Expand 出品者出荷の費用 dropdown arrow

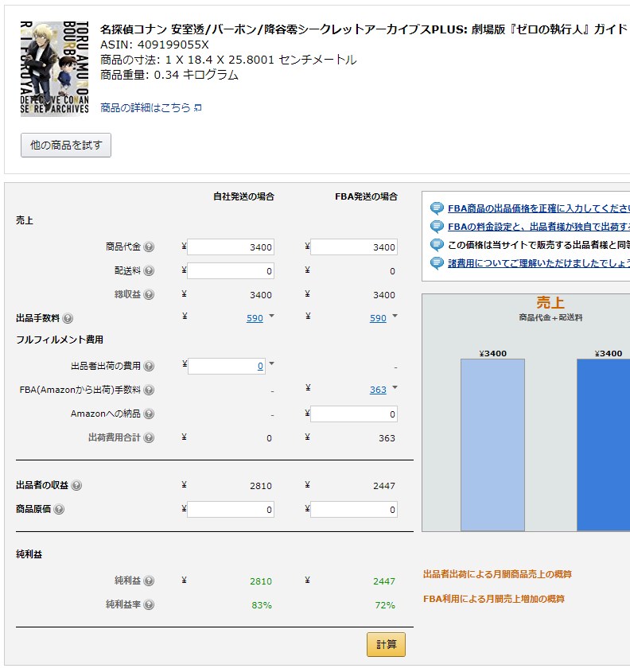point(271,364)
